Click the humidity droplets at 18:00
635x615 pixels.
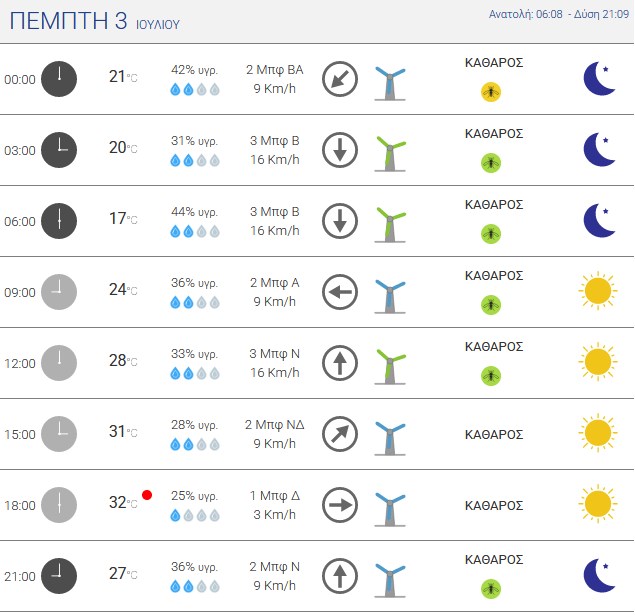(195, 515)
